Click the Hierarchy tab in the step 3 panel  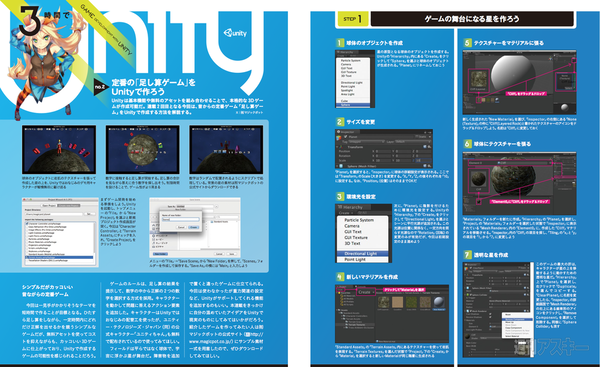354,207
